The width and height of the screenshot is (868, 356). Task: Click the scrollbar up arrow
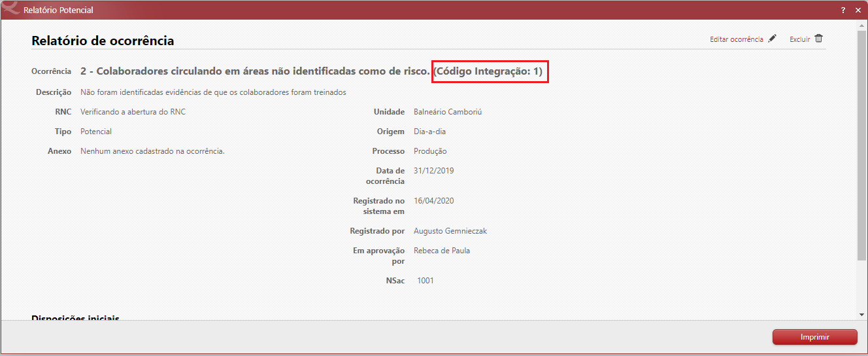click(862, 26)
